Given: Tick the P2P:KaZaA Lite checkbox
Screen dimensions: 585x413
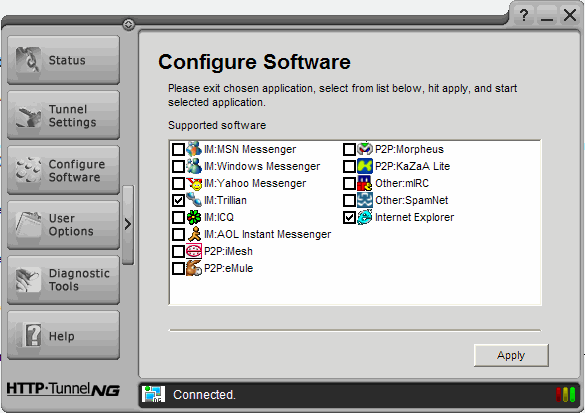Looking at the screenshot, I should (349, 166).
